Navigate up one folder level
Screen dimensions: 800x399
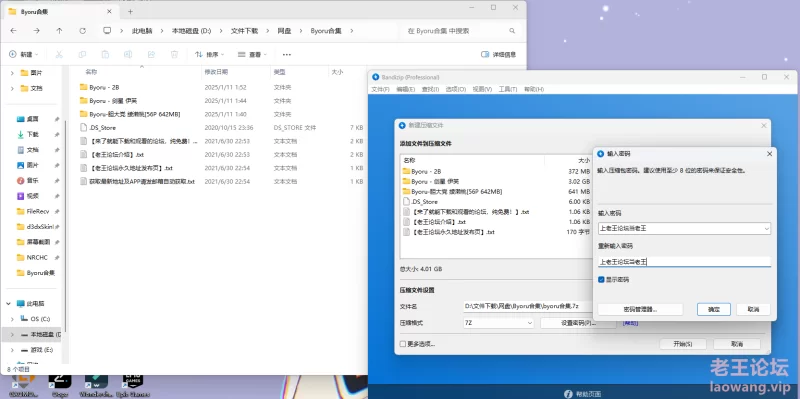coord(59,31)
